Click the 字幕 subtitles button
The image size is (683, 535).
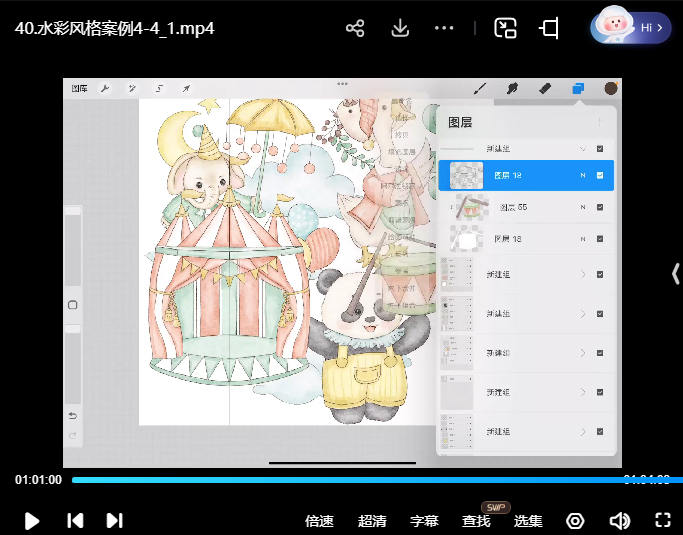[424, 521]
